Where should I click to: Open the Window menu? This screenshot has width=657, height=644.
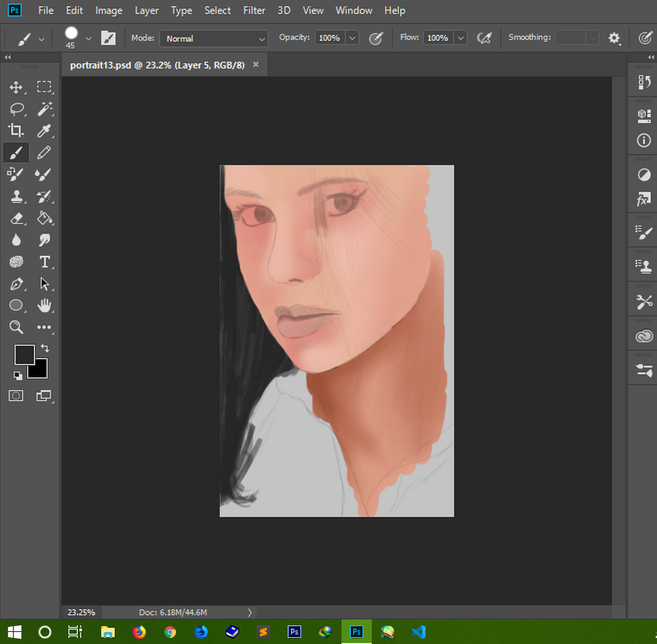[x=353, y=10]
